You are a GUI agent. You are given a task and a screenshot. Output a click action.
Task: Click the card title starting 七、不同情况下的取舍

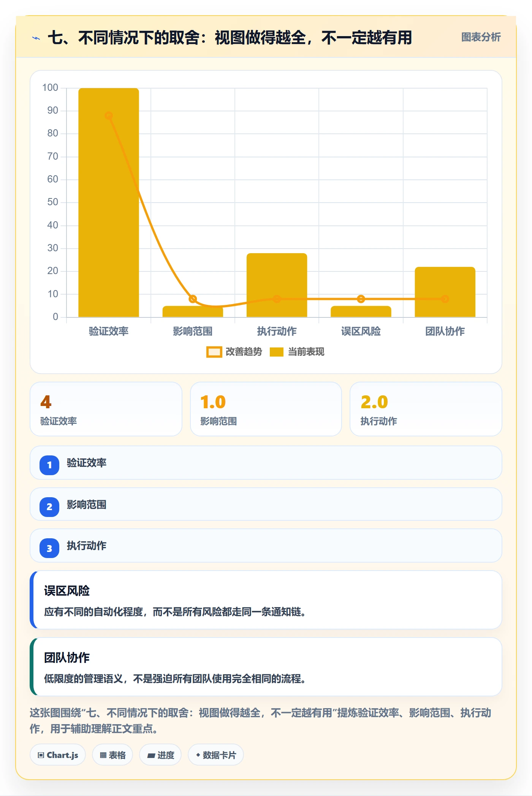pos(230,38)
